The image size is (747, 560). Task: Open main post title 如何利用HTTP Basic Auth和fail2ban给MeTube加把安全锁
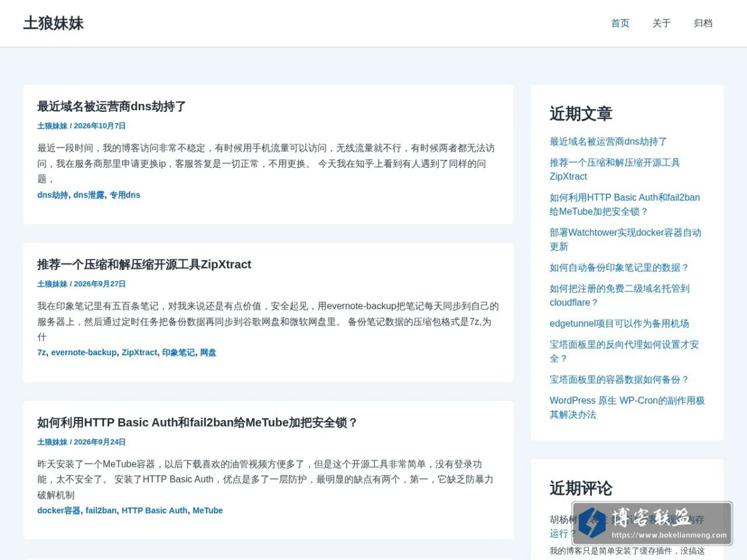(x=198, y=422)
